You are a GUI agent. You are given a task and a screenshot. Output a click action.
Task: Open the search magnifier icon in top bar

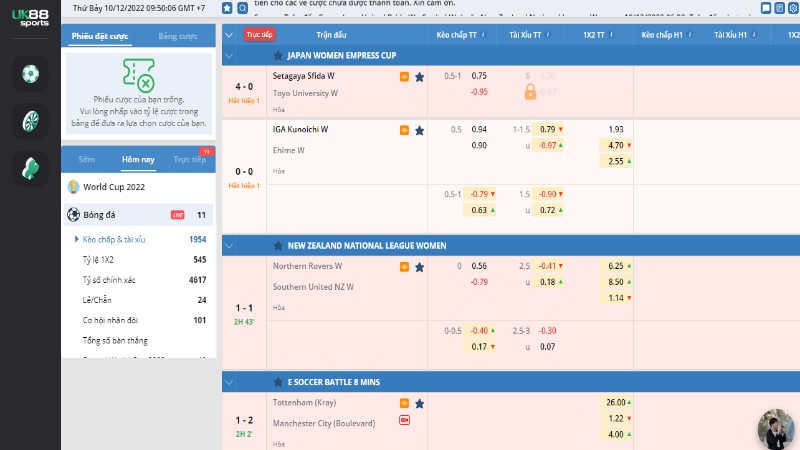[243, 8]
